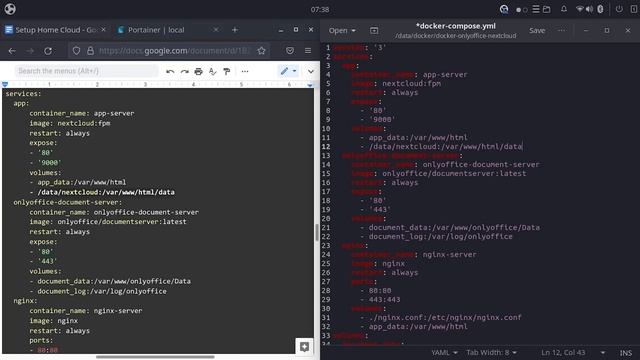Click editor line './nginx.conf:/etc/nginx/nginx.conf'
This screenshot has width=640, height=360.
pyautogui.click(x=445, y=317)
